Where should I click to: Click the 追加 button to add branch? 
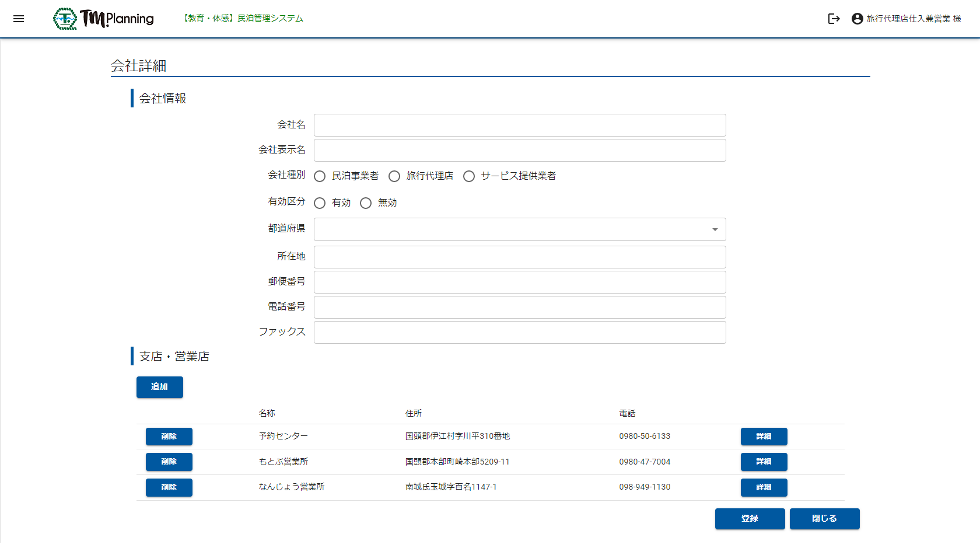[x=159, y=387]
